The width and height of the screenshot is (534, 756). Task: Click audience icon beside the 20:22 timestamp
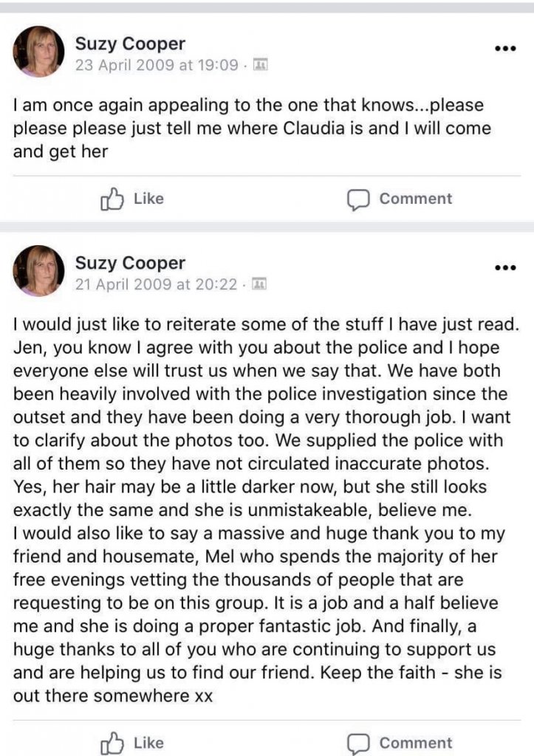click(x=259, y=283)
